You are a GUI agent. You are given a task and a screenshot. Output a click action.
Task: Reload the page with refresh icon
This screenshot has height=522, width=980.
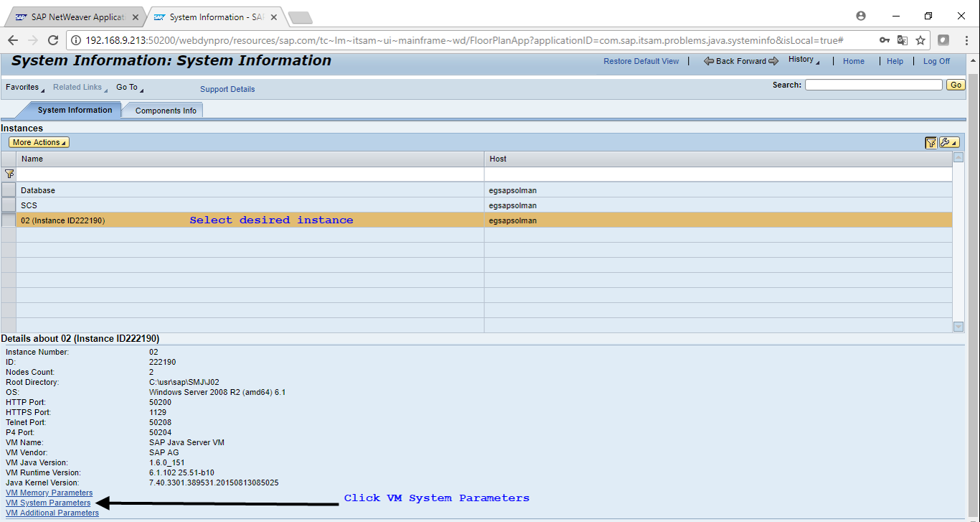[x=53, y=40]
